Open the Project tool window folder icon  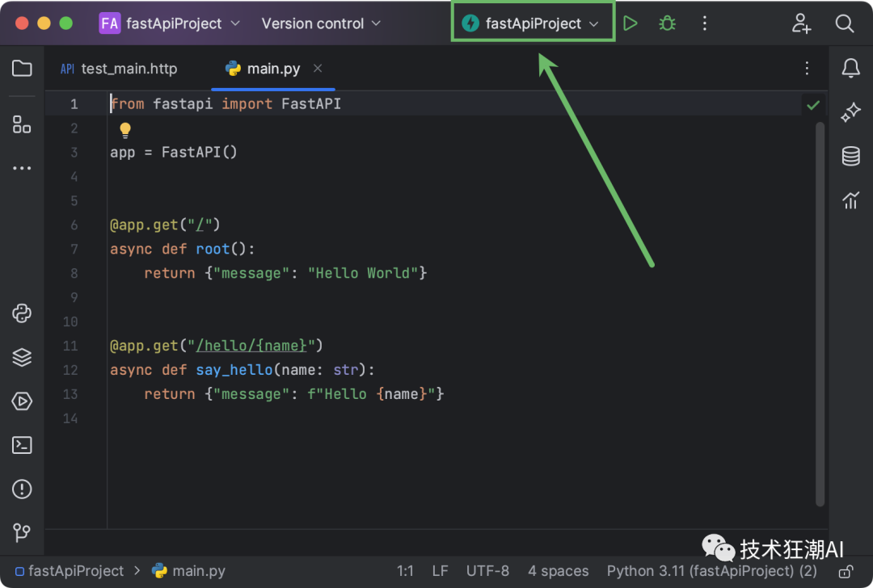(22, 69)
